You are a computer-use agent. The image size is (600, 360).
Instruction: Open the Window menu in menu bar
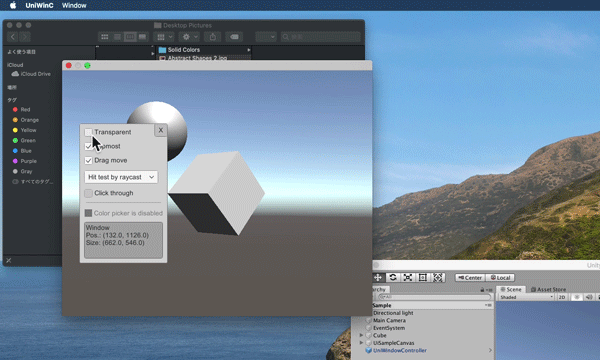coord(74,5)
